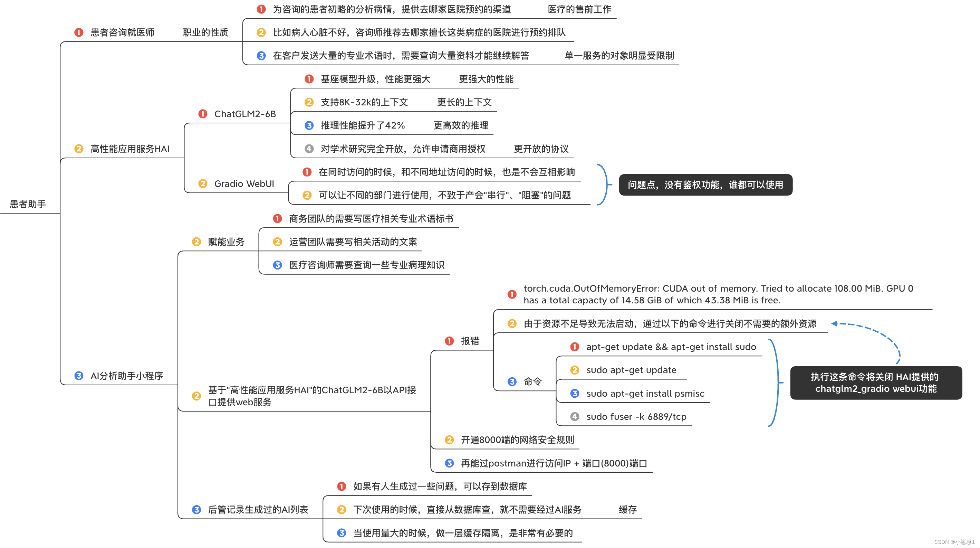This screenshot has width=980, height=548.
Task: Select command sudo apt-get install psmisc
Action: point(645,394)
